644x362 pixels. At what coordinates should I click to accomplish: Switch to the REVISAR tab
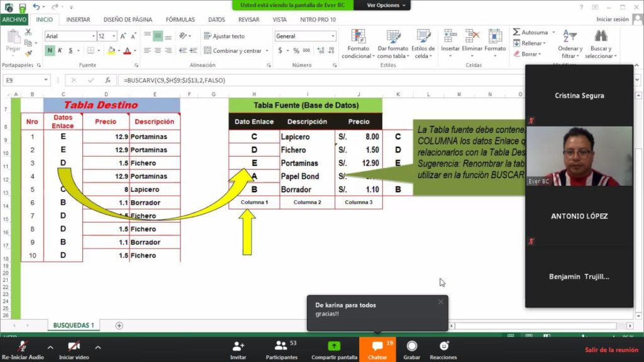point(248,20)
